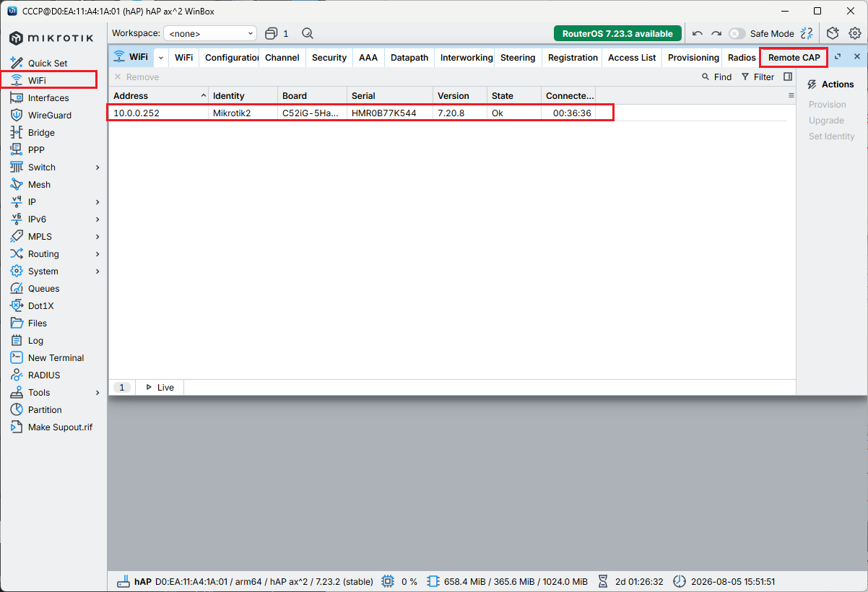Expand the IPv6 submenu

coord(97,219)
